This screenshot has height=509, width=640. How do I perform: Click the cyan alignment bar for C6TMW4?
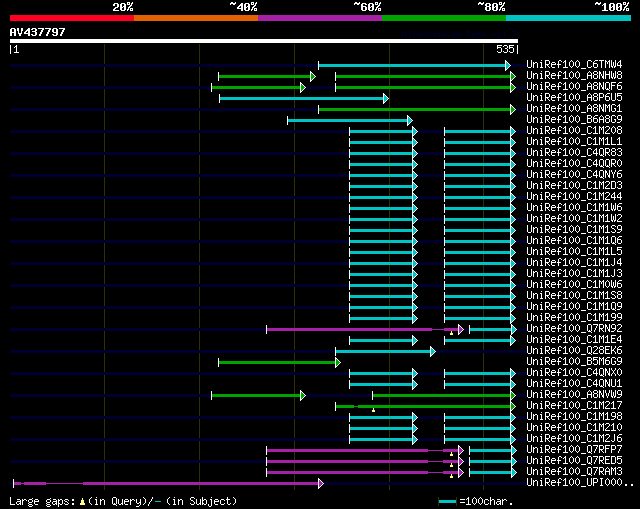pyautogui.click(x=414, y=65)
